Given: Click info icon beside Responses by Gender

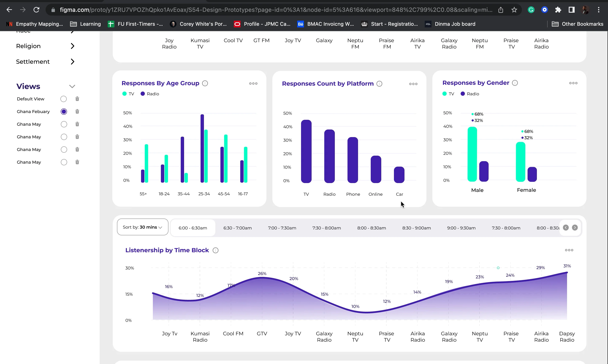Looking at the screenshot, I should tap(515, 83).
